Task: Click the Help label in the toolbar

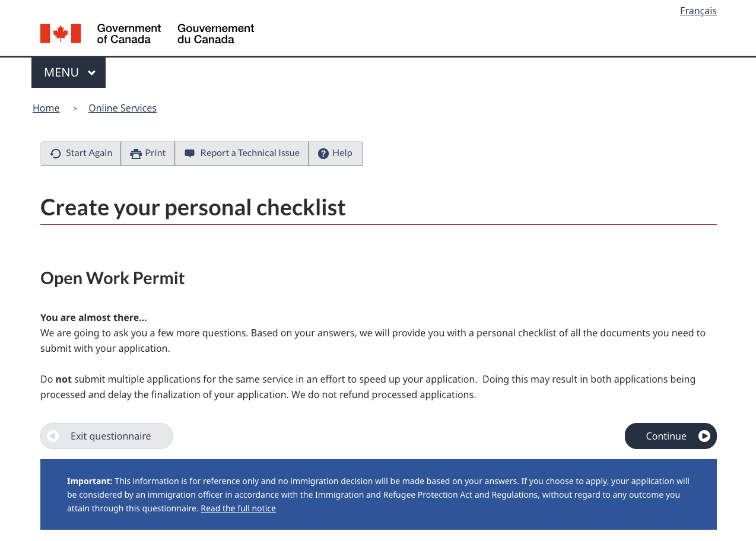Action: click(x=342, y=153)
